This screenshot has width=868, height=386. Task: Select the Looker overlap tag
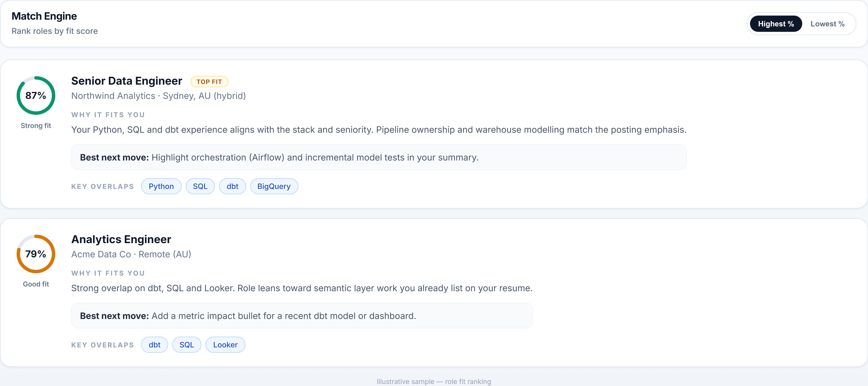pyautogui.click(x=225, y=345)
